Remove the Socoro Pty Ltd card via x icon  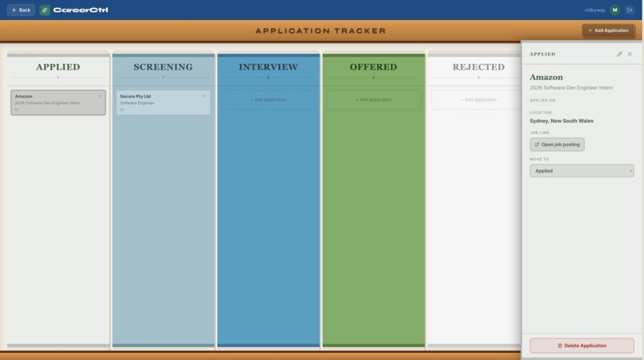click(205, 96)
